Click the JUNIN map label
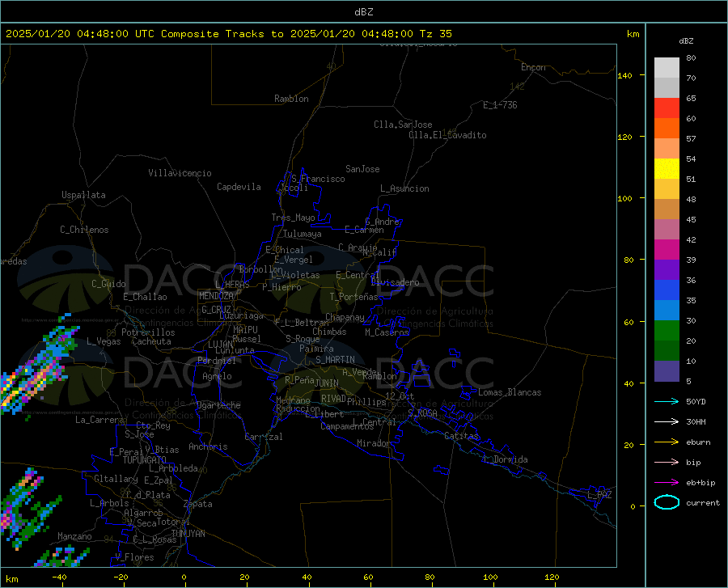This screenshot has width=728, height=588. click(327, 383)
